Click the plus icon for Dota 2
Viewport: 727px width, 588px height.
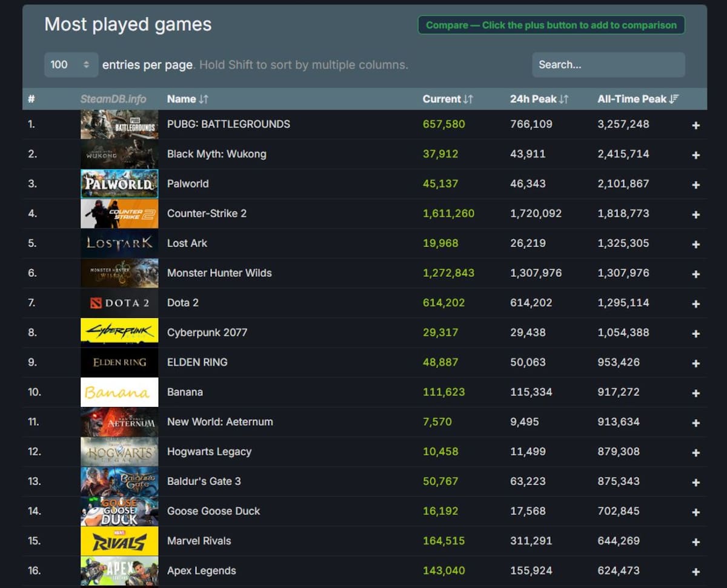[695, 303]
